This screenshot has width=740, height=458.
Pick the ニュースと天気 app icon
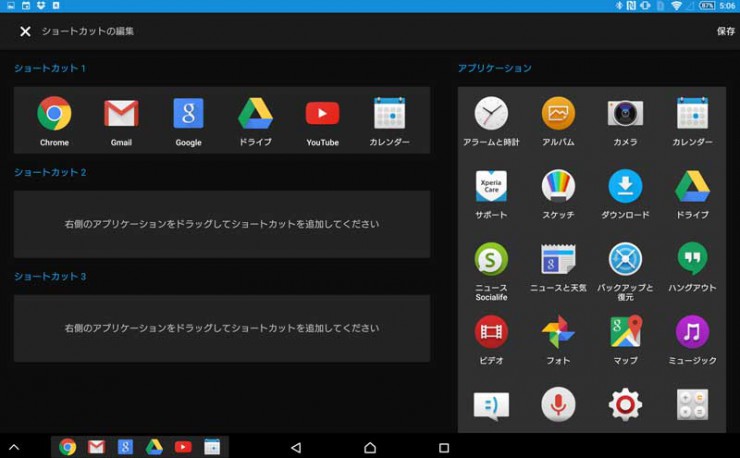tap(558, 259)
